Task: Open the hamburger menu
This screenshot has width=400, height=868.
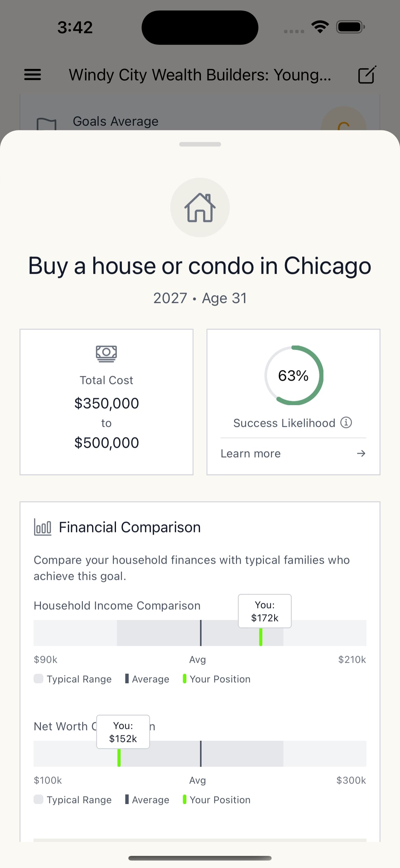Action: click(33, 75)
